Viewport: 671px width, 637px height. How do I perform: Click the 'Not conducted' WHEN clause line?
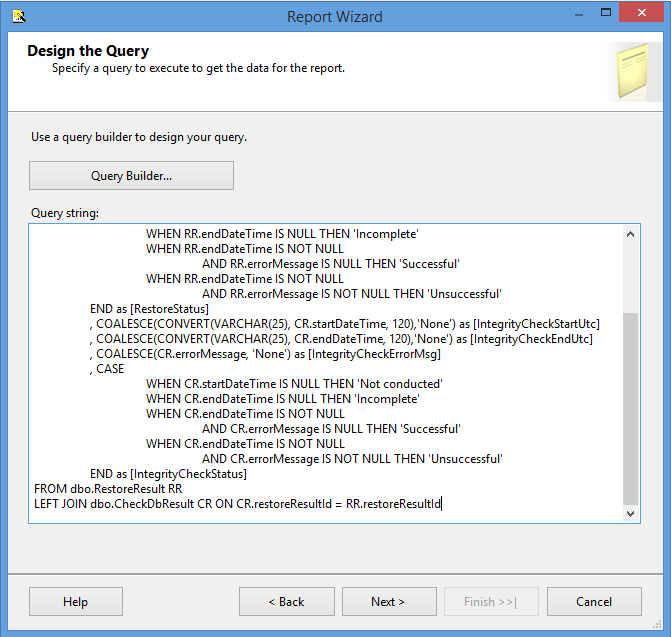tap(294, 384)
